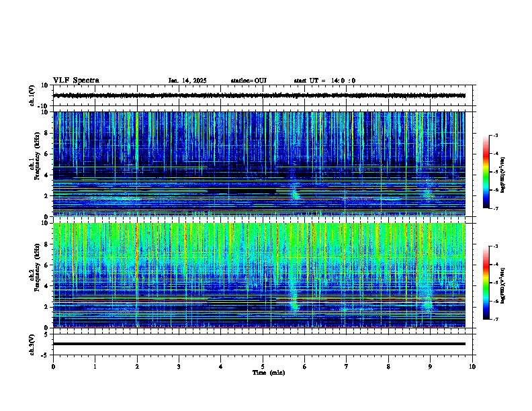Click the ch.2 spectrogram color bar
532x411 pixels.
(486, 283)
